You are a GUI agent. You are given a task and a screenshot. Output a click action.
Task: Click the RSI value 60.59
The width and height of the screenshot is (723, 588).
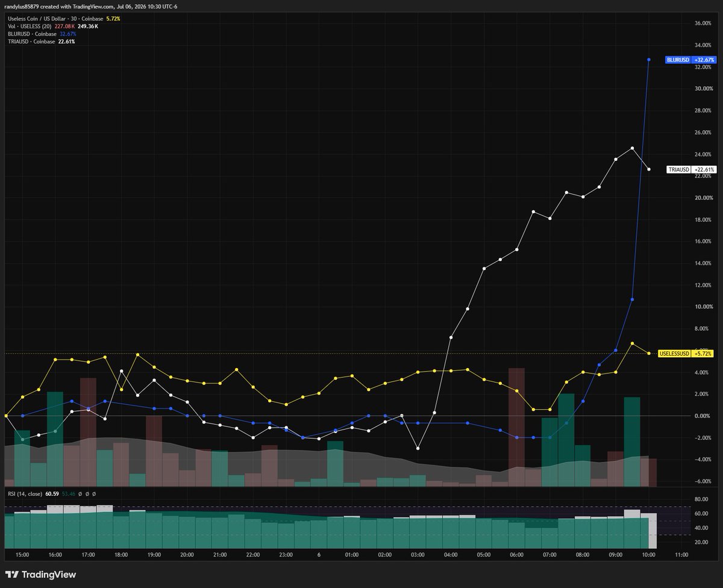pos(52,494)
